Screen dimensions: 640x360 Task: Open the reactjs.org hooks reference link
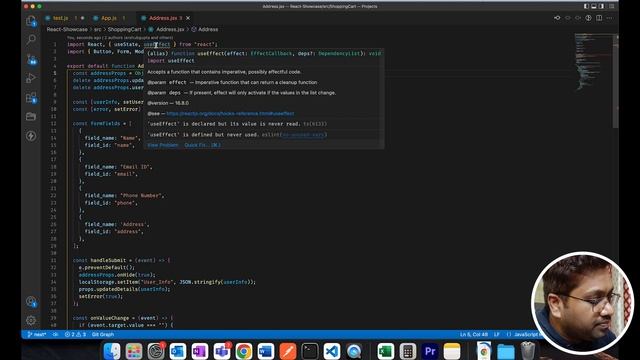(230, 113)
